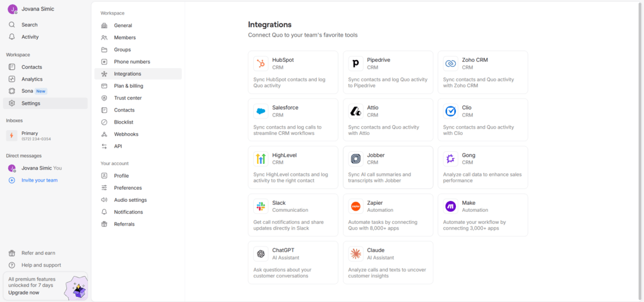Image resolution: width=644 pixels, height=302 pixels.
Task: Open Help and support
Action: 45,265
